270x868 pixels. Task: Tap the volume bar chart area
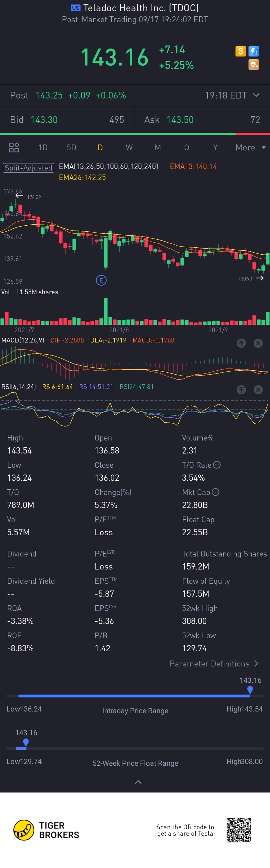[135, 311]
